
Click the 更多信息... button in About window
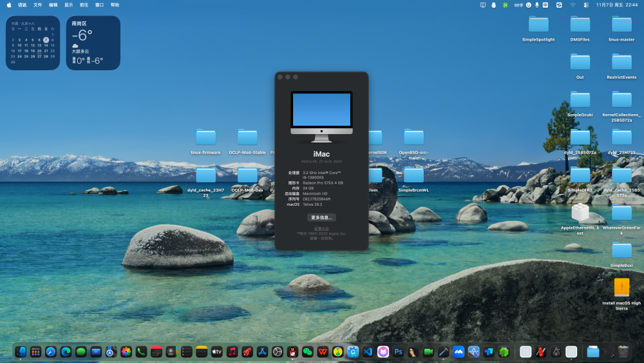[321, 217]
